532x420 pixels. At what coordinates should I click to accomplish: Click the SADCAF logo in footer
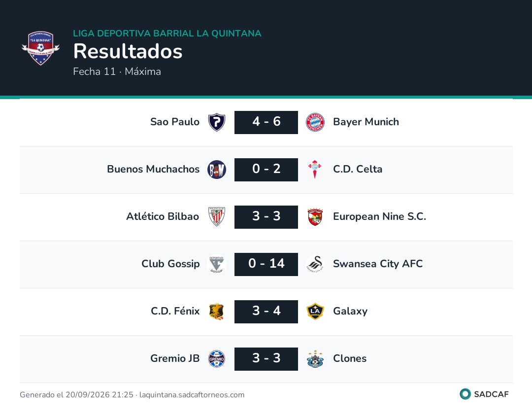point(484,394)
